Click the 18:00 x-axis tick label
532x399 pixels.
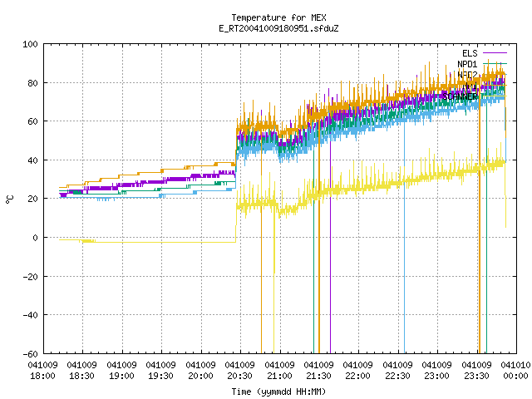tap(42, 376)
